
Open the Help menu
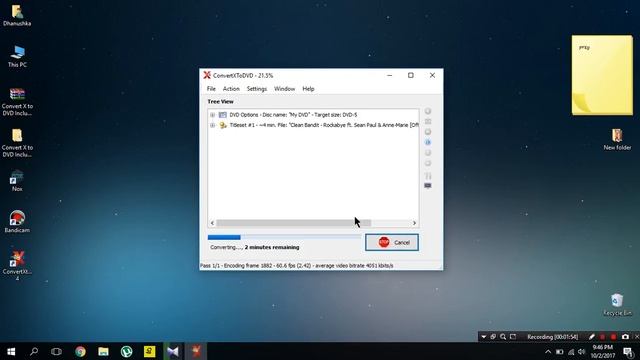coord(308,89)
